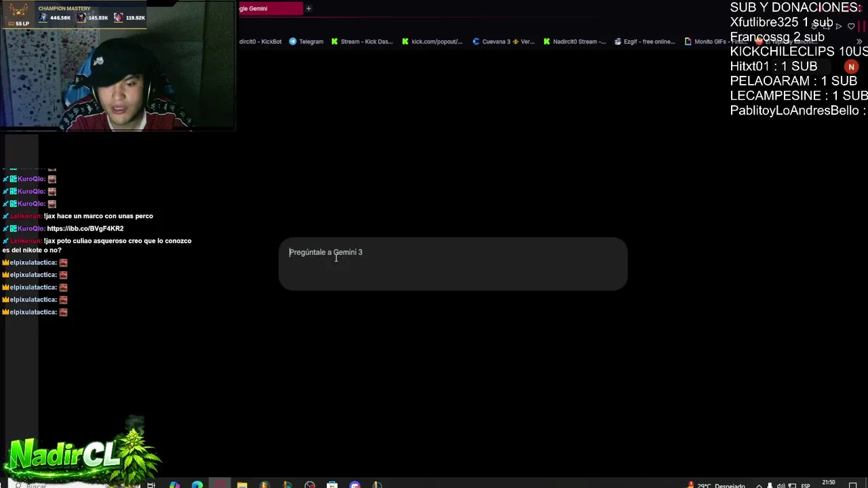Click the 'LECAMPESINE : 1 SUB' overlay line
The image size is (868, 488).
click(799, 96)
